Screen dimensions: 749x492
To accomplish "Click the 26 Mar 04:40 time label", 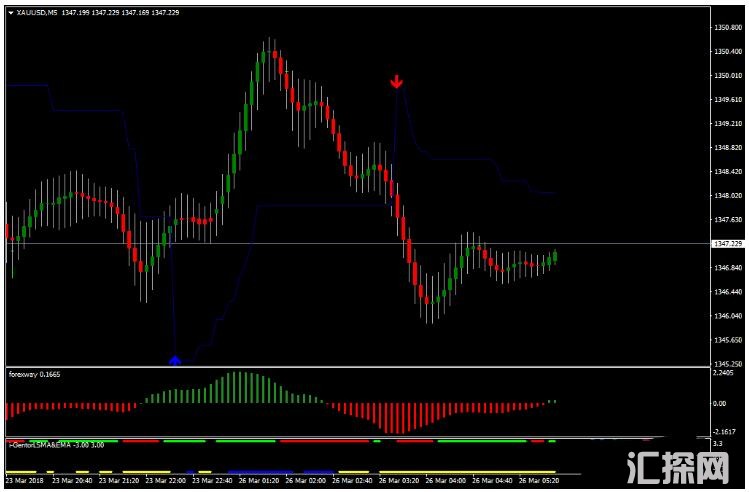I will [492, 481].
